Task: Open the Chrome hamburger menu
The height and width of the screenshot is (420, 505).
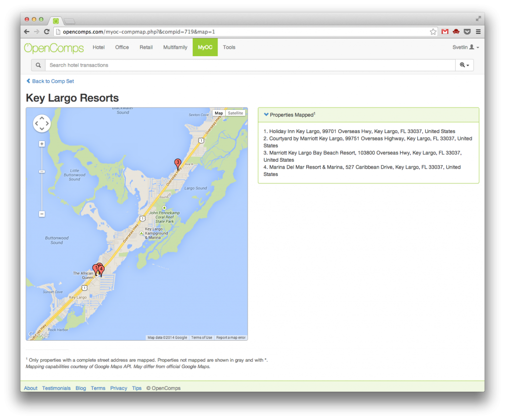Action: tap(478, 32)
